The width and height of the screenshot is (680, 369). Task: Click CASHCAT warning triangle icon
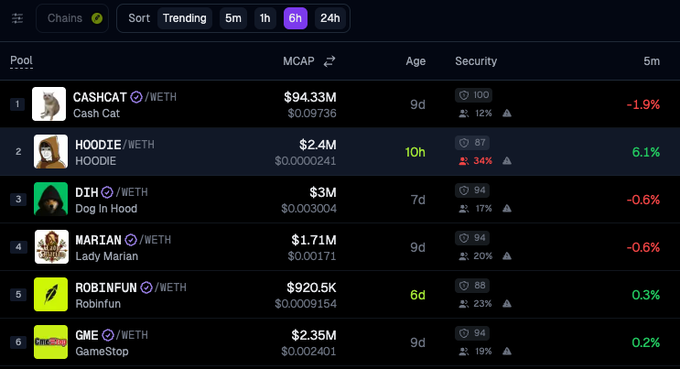[507, 113]
